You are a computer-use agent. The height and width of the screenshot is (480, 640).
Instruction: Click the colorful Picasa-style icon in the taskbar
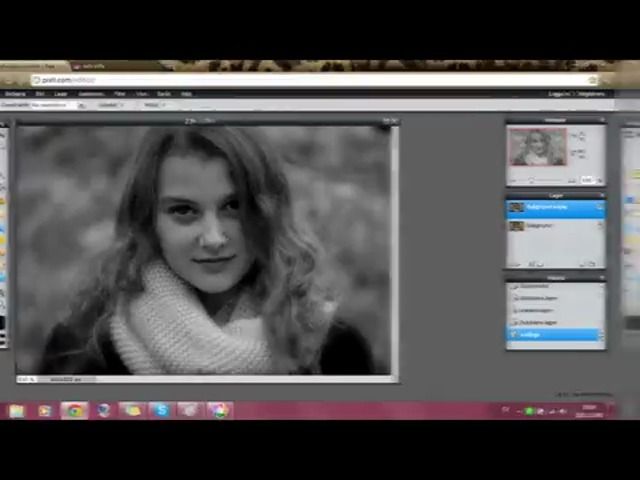[x=219, y=410]
